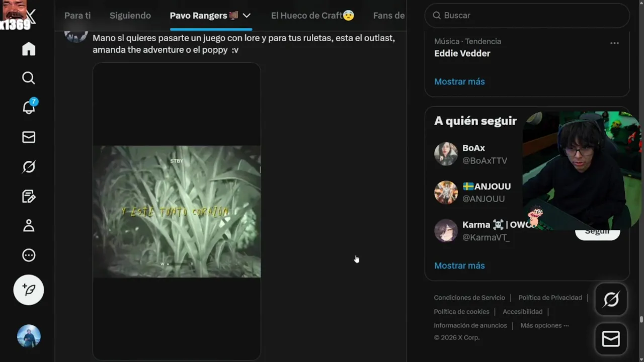Click the search magnifier icon in Buscar

tap(437, 16)
